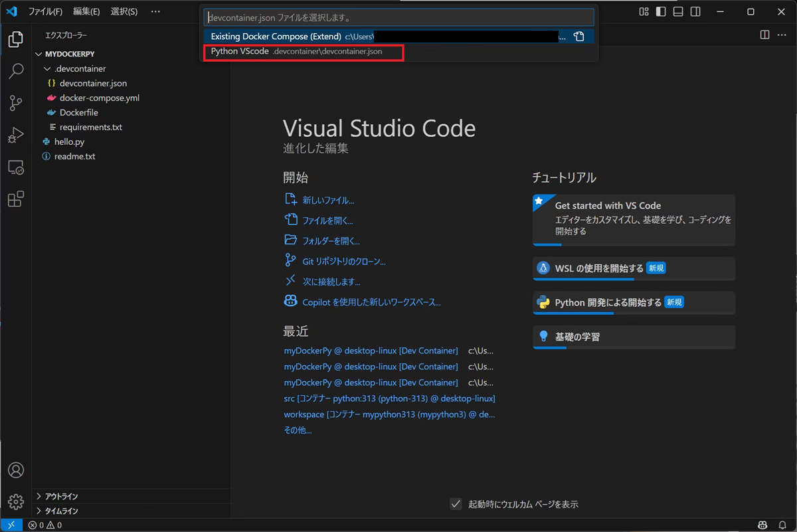The image size is (797, 532).
Task: Open the 選択(S) menu
Action: click(x=124, y=11)
